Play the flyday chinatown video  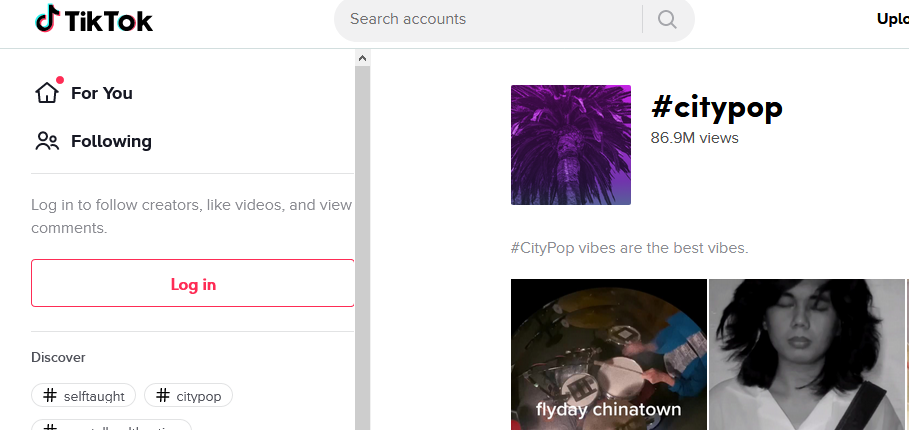click(x=608, y=355)
